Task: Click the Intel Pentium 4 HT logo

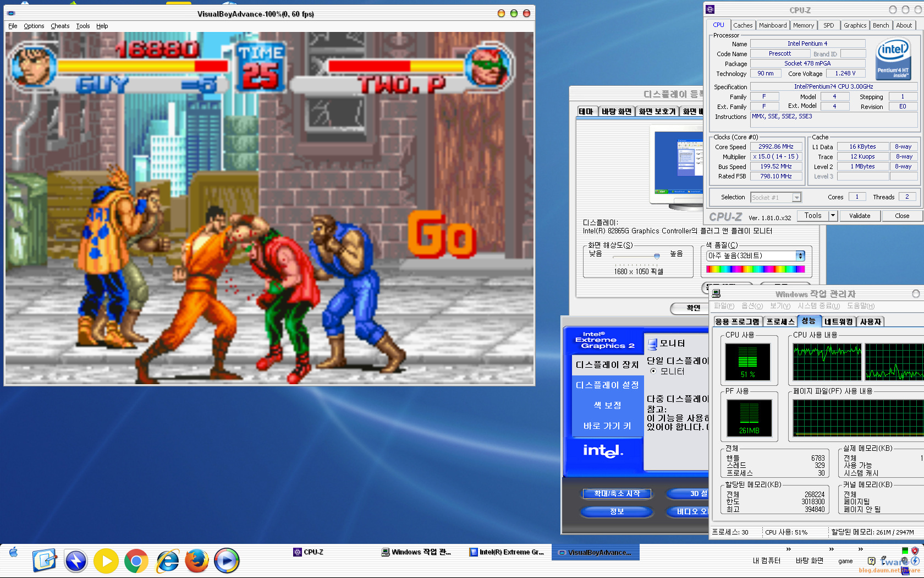Action: pos(893,58)
